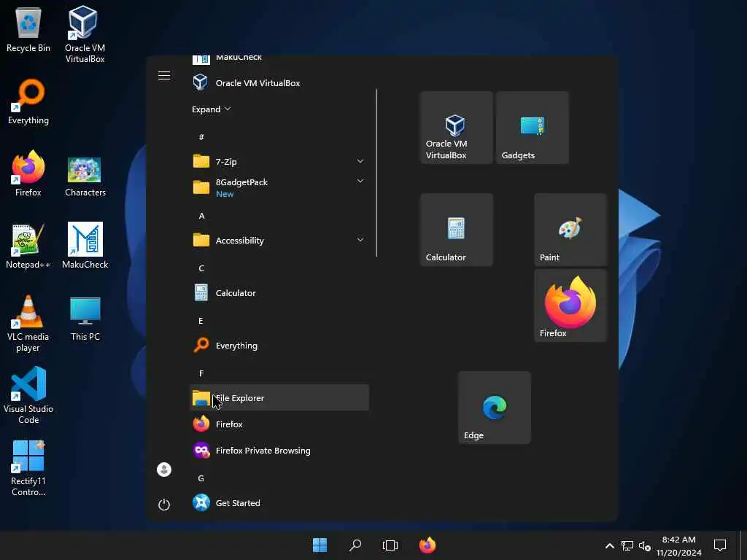
Task: Open the Paint pinned tile
Action: 570,230
